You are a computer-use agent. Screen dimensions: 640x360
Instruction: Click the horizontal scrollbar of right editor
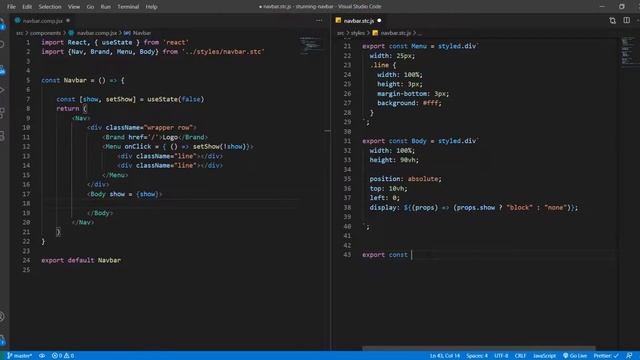click(478, 349)
